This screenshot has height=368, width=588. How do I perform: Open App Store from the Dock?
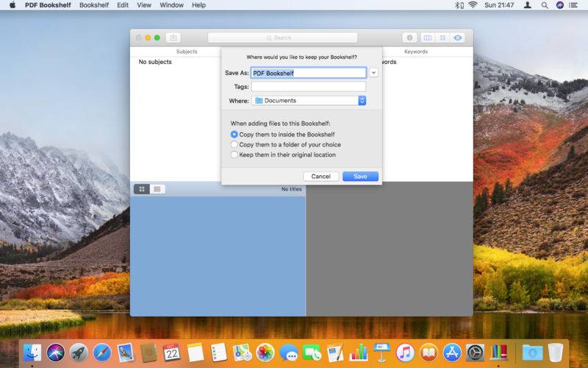[x=451, y=353]
